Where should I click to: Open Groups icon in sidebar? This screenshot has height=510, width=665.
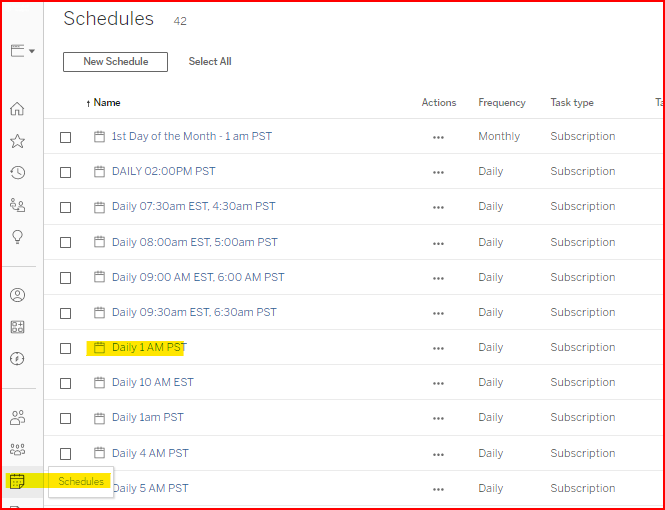click(17, 449)
